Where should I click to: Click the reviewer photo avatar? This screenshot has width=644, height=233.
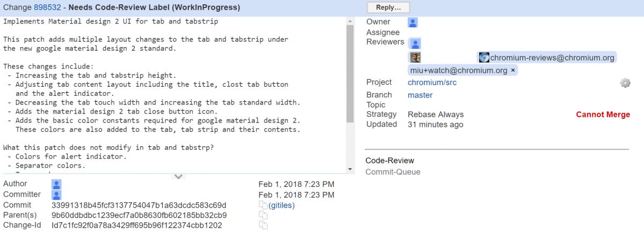click(x=415, y=57)
